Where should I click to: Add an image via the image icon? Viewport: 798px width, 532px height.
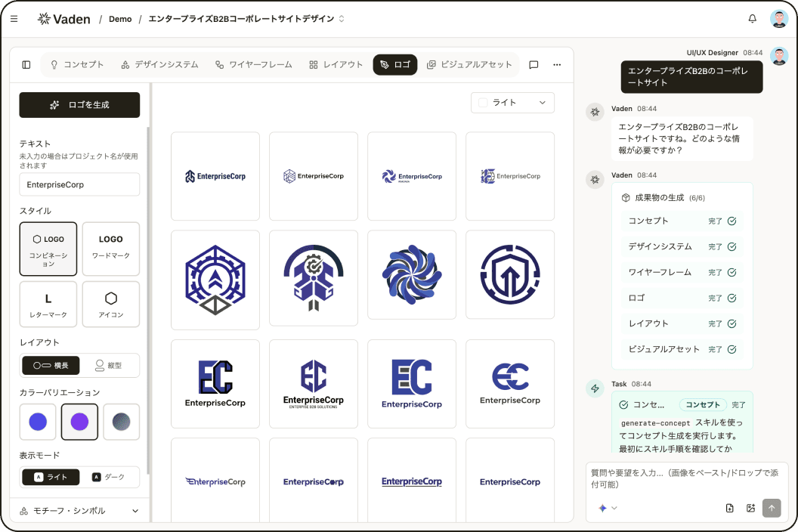tap(750, 509)
